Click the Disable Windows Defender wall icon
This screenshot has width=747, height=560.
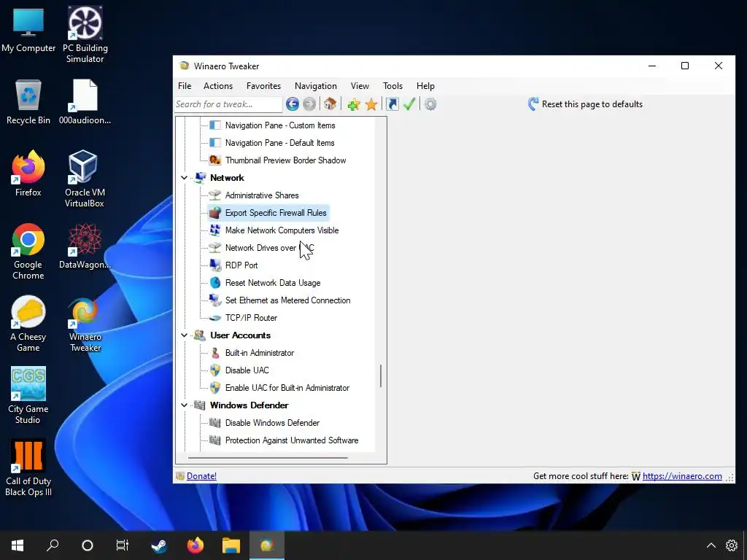(215, 423)
